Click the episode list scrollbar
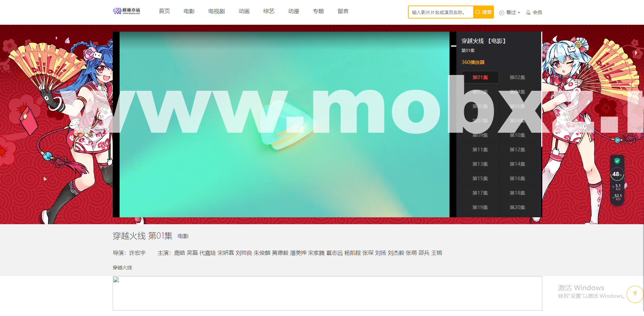Screen dimensions: 644x316 pos(541,89)
